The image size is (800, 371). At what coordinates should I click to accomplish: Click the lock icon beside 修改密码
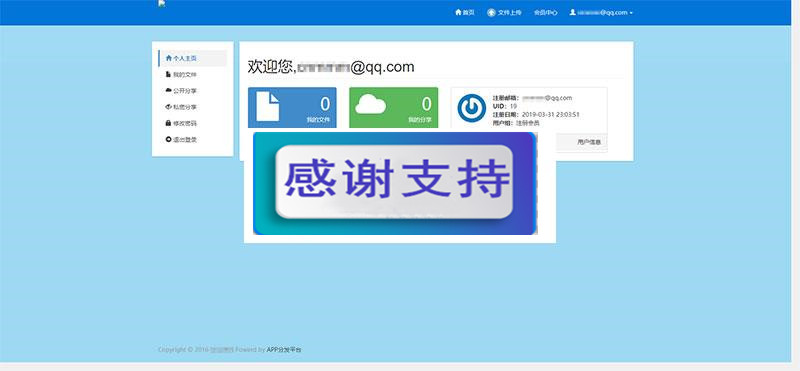[x=169, y=123]
